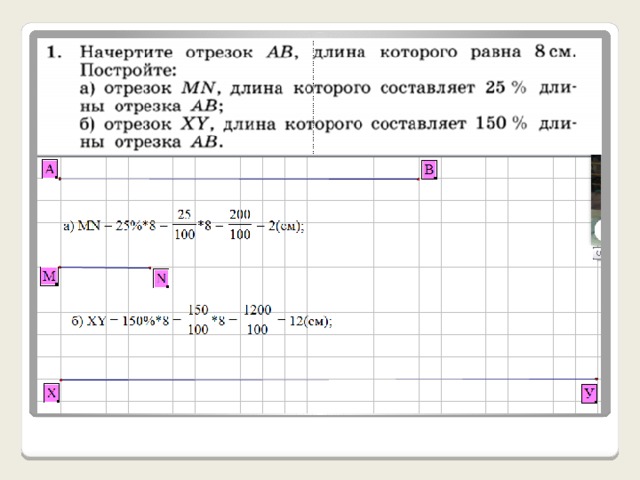Click task line б) about 150 %
This screenshot has height=480, width=640.
328,133
